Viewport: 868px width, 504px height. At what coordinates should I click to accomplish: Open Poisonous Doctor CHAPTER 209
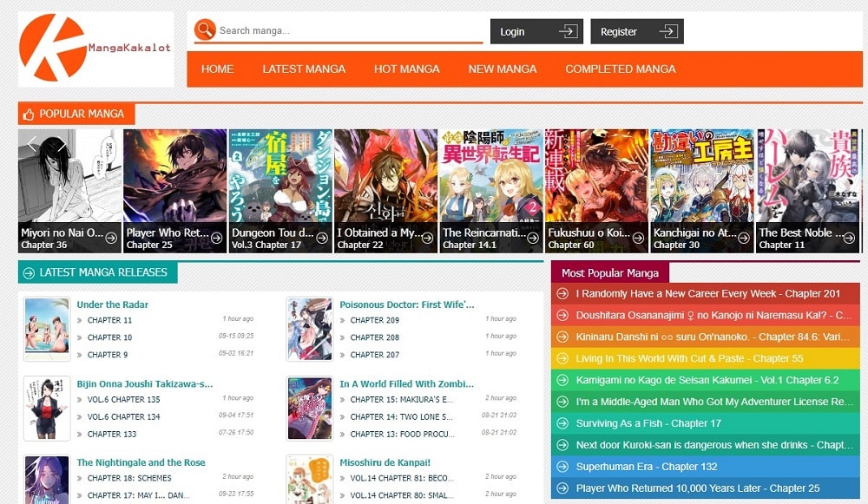375,320
